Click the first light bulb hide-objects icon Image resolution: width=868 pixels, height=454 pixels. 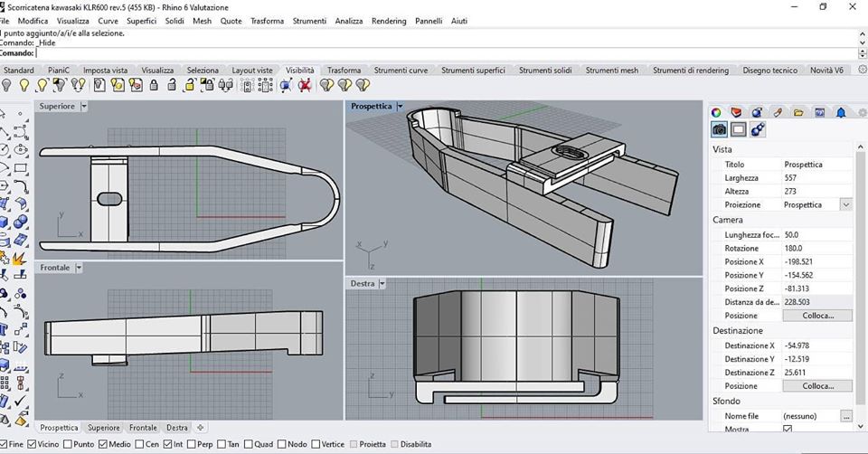[x=8, y=85]
